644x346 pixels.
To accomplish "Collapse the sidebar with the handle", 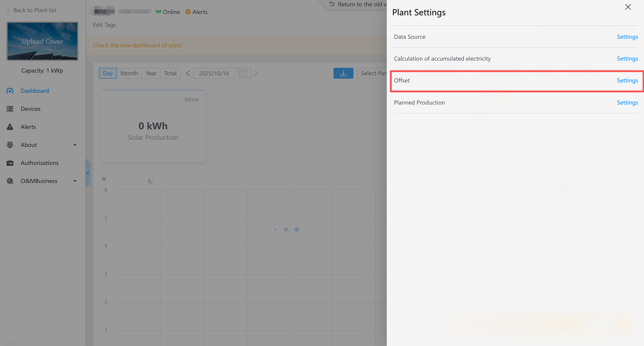I will tap(88, 173).
